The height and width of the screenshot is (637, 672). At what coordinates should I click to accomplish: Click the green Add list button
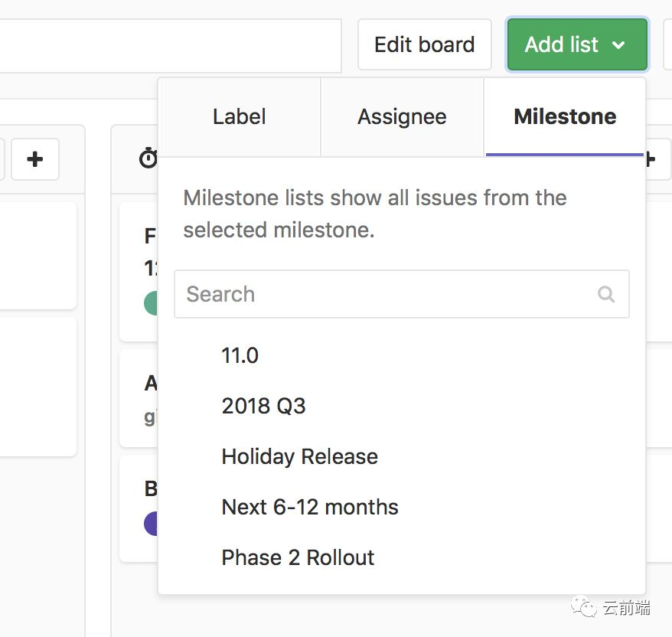tap(561, 44)
